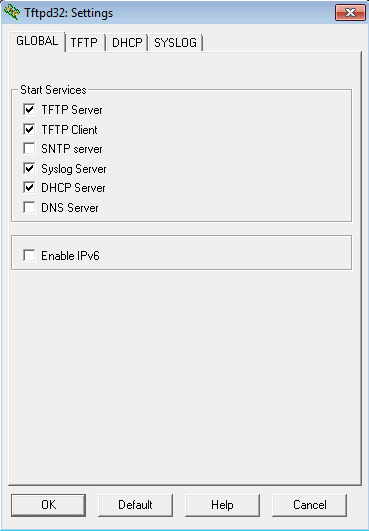
Task: Switch to the TFTP tab
Action: (x=84, y=43)
